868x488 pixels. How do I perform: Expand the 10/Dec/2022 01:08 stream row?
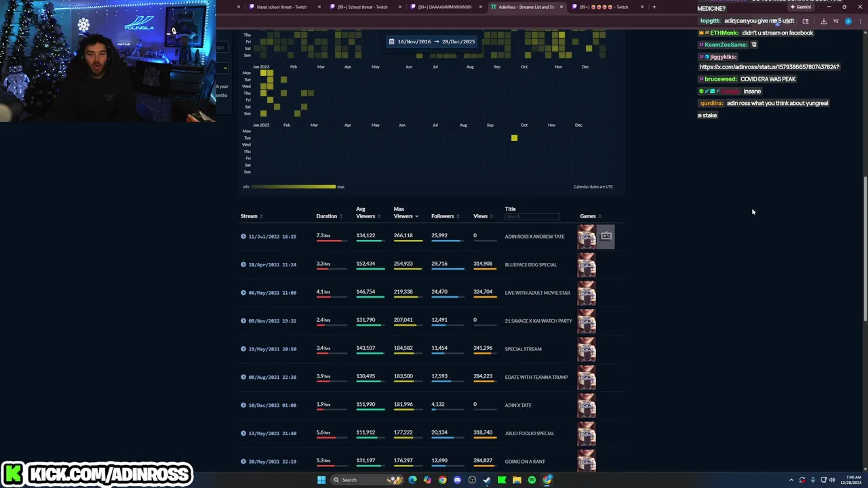pyautogui.click(x=243, y=405)
